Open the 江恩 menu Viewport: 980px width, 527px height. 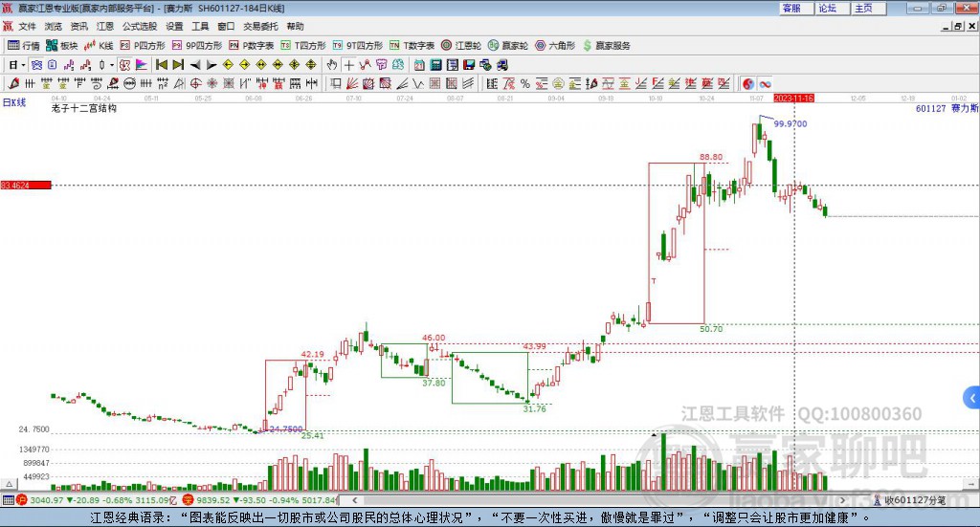105,26
